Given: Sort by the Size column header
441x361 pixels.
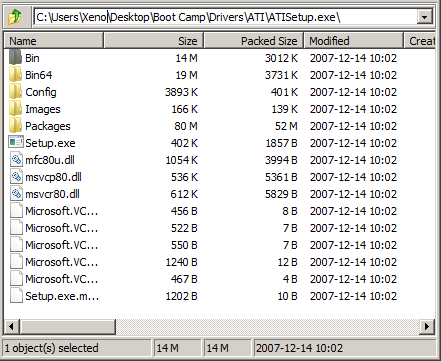Looking at the screenshot, I should [154, 41].
